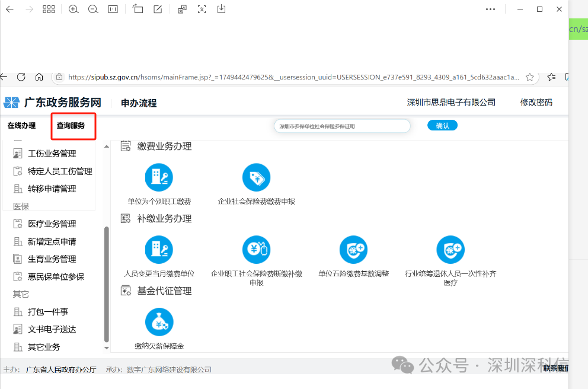The width and height of the screenshot is (588, 389).
Task: Click 单位五险缴费基数调整 icon
Action: pos(353,250)
